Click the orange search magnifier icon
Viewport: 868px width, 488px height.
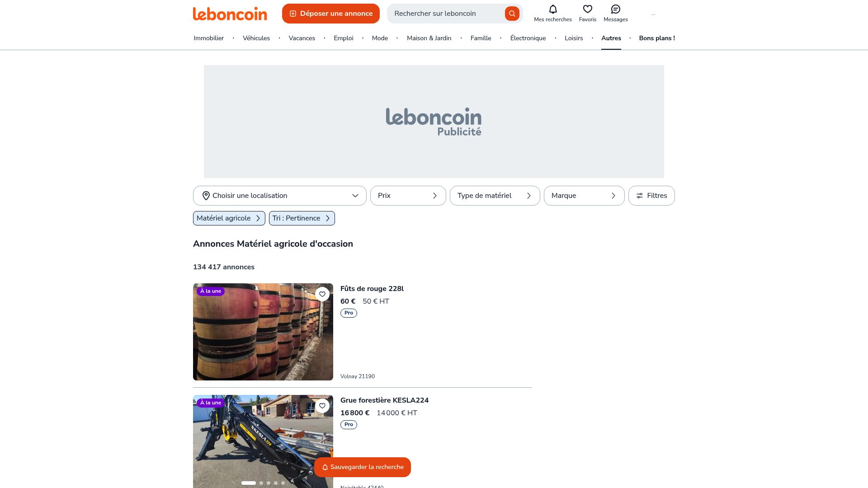pos(512,14)
